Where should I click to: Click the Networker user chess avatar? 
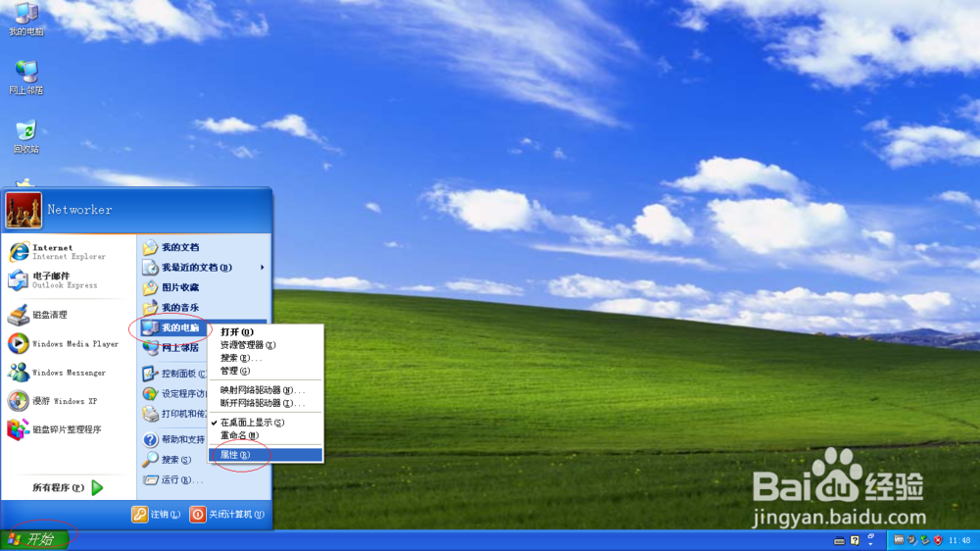(24, 210)
